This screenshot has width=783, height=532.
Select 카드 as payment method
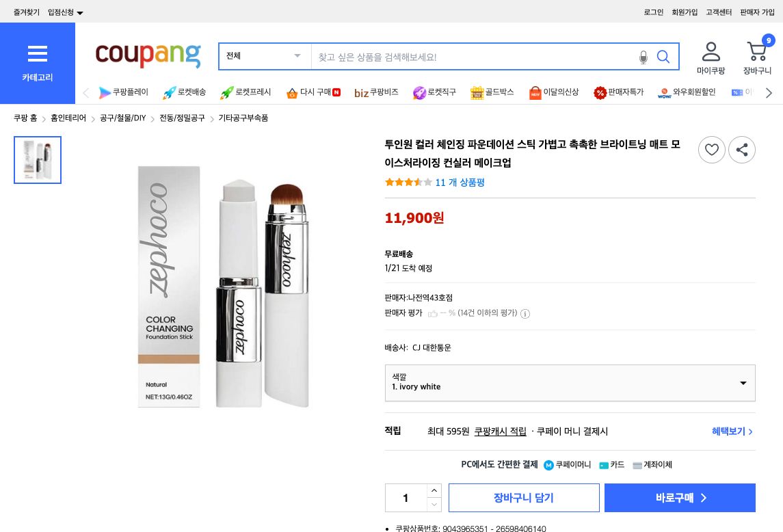click(x=612, y=464)
